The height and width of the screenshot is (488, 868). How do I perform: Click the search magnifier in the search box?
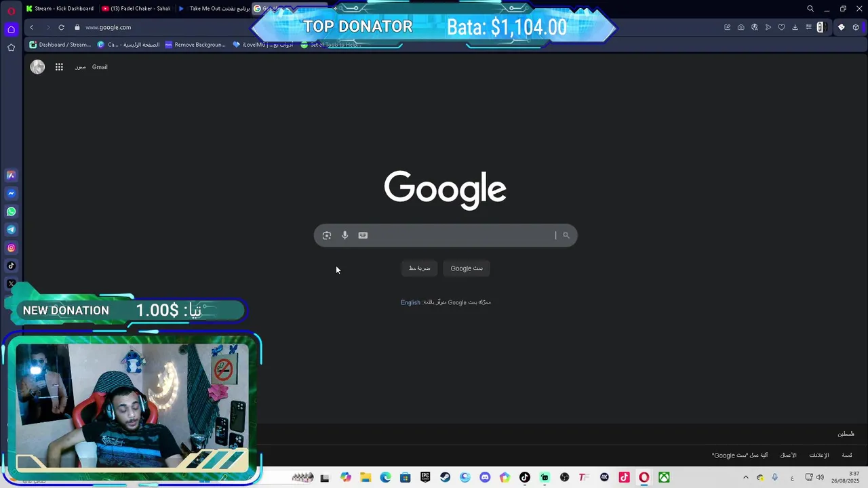click(x=566, y=235)
